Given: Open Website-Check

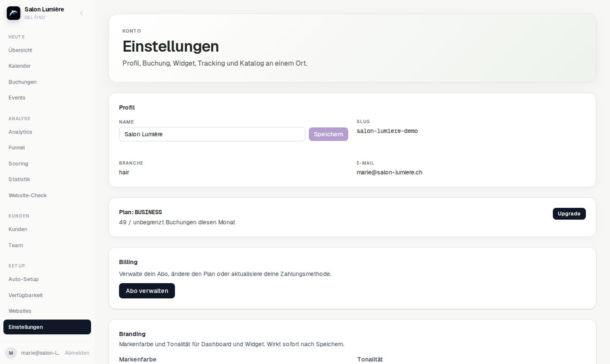Looking at the screenshot, I should (x=47, y=196).
